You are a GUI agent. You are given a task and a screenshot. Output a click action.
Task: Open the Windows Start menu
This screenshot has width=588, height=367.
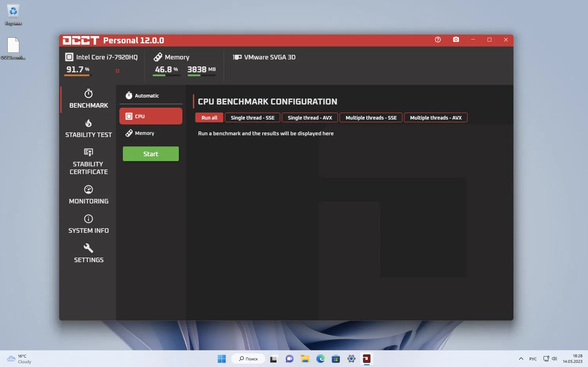tap(221, 359)
